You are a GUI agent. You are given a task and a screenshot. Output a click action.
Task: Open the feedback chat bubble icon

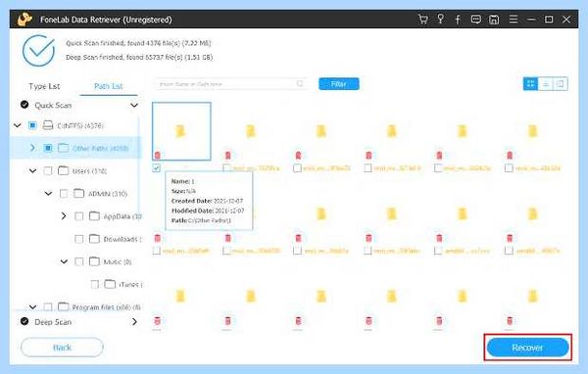click(x=476, y=20)
